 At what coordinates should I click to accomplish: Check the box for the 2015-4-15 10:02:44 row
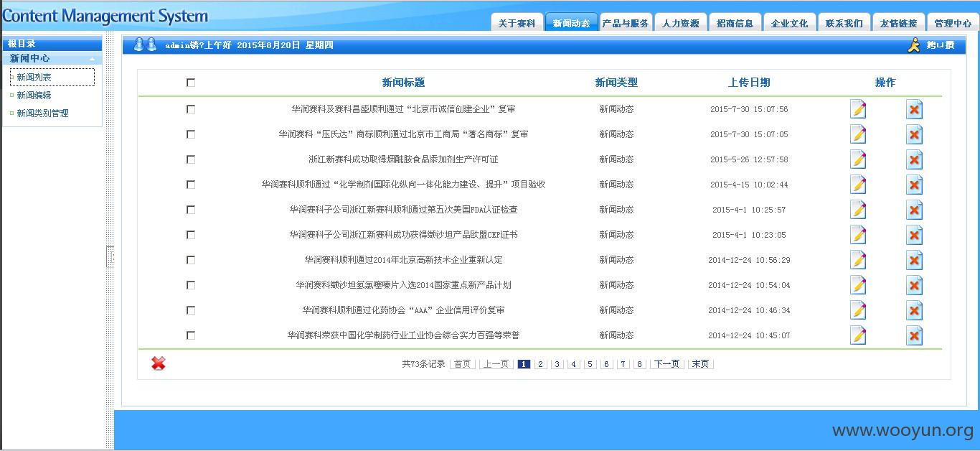coord(191,185)
